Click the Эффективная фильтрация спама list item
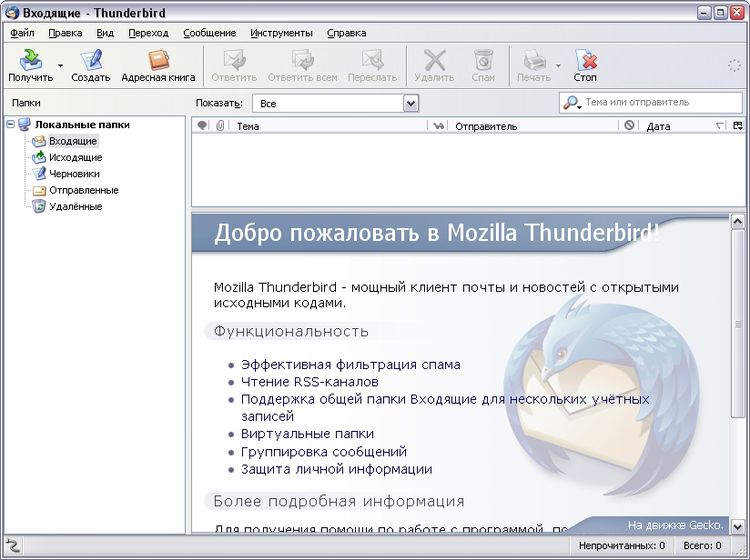 [x=351, y=365]
